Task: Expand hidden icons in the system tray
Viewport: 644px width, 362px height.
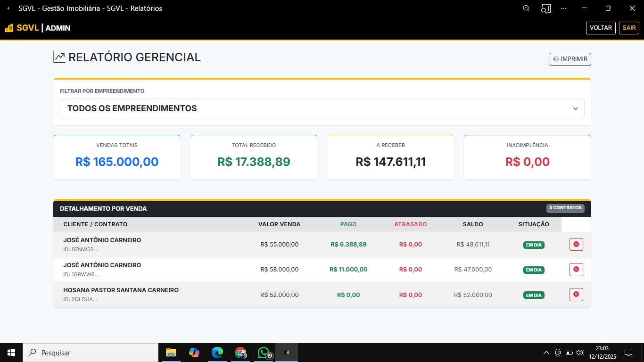Action: click(546, 352)
